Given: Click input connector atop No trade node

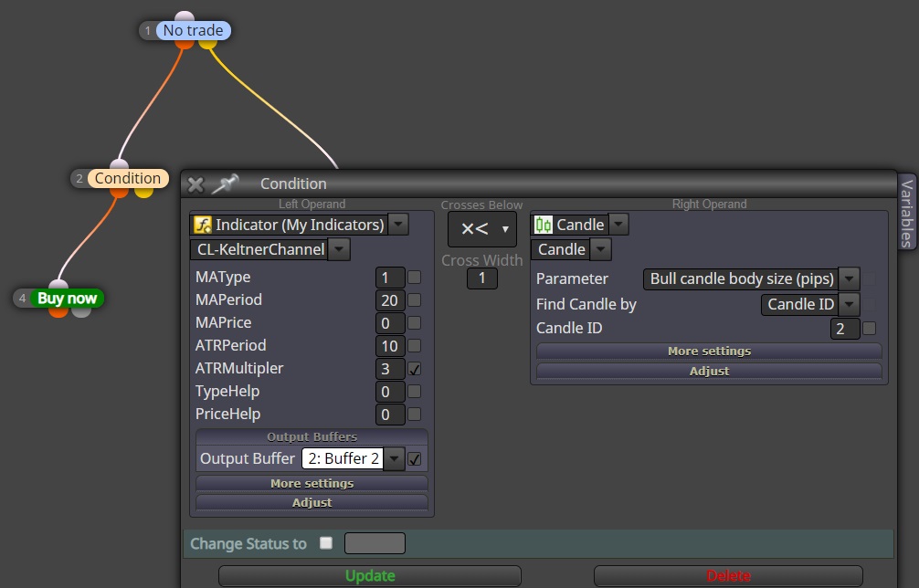Looking at the screenshot, I should 185,16.
